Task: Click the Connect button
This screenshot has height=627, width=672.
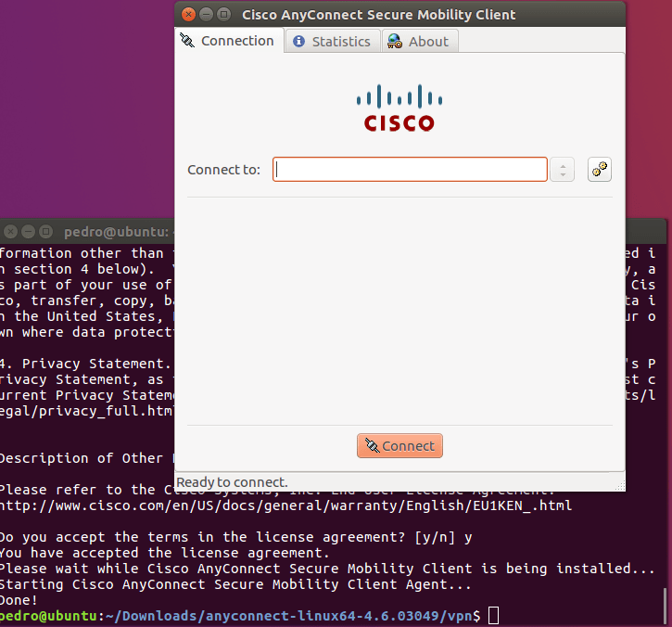Action: 399,445
